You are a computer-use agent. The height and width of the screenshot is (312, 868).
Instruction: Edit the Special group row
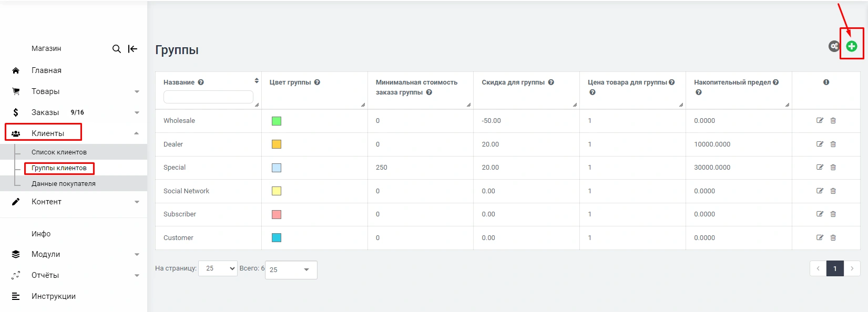pyautogui.click(x=820, y=168)
